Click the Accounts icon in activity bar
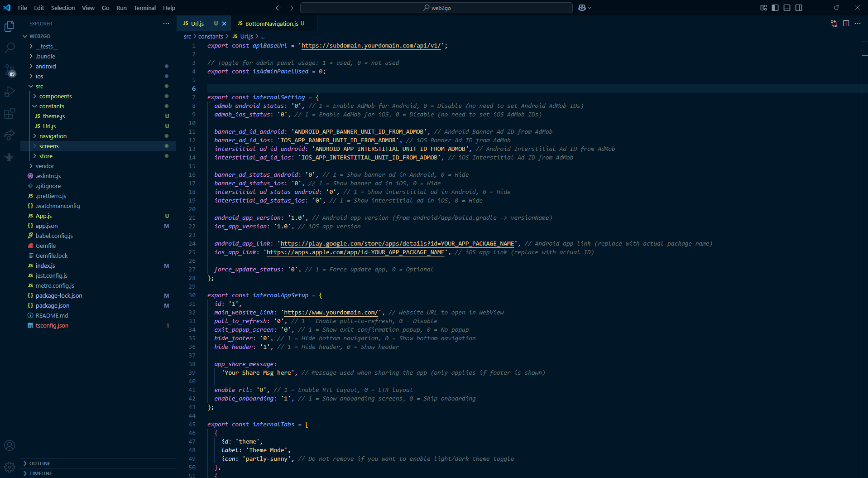This screenshot has width=868, height=478. (x=10, y=445)
